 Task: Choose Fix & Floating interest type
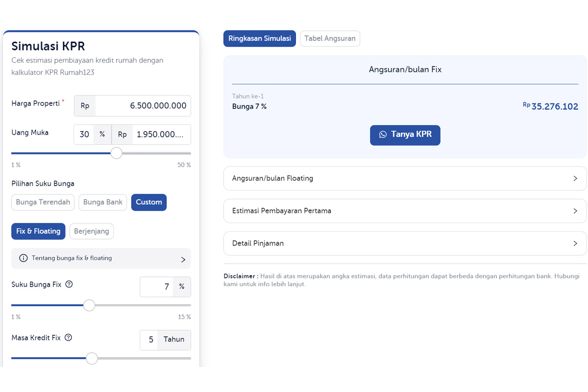tap(38, 231)
